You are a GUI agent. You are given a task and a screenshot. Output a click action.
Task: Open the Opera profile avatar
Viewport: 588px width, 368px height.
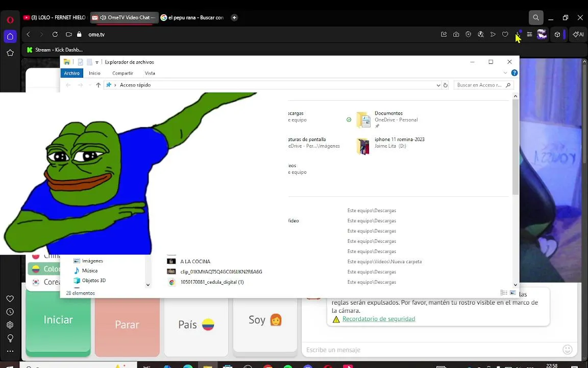(542, 34)
